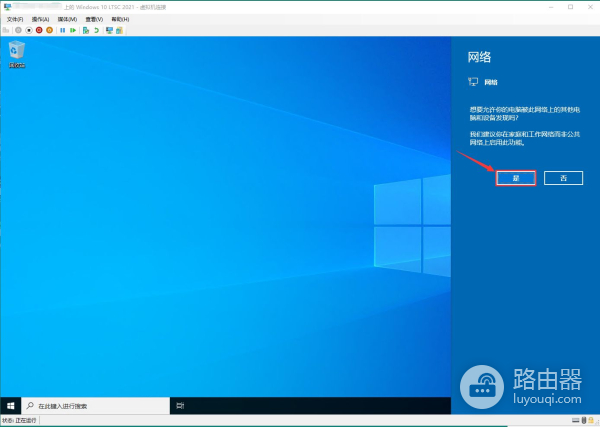Create a checkpoint from the toolbar
The width and height of the screenshot is (600, 427).
(86, 30)
